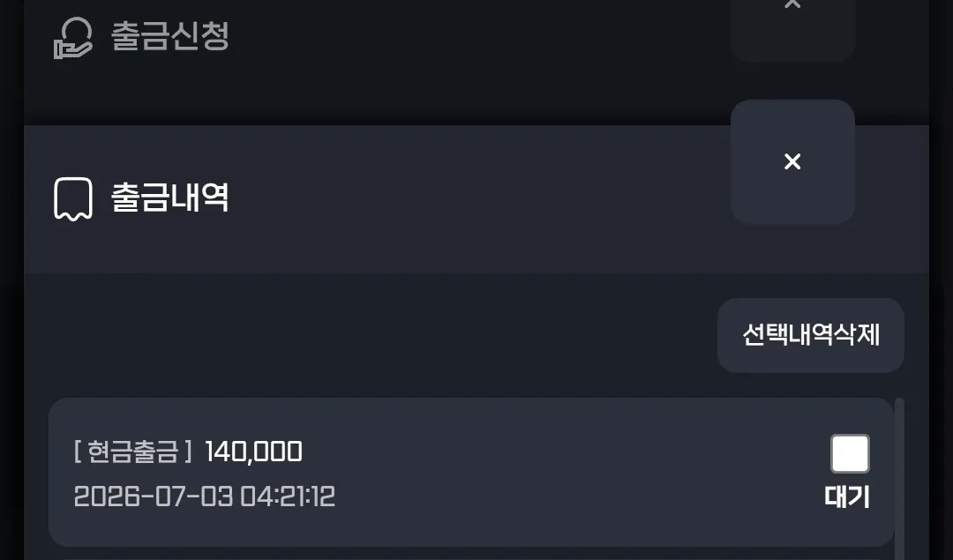Select the 출금내역 heading text
953x560 pixels.
click(170, 197)
